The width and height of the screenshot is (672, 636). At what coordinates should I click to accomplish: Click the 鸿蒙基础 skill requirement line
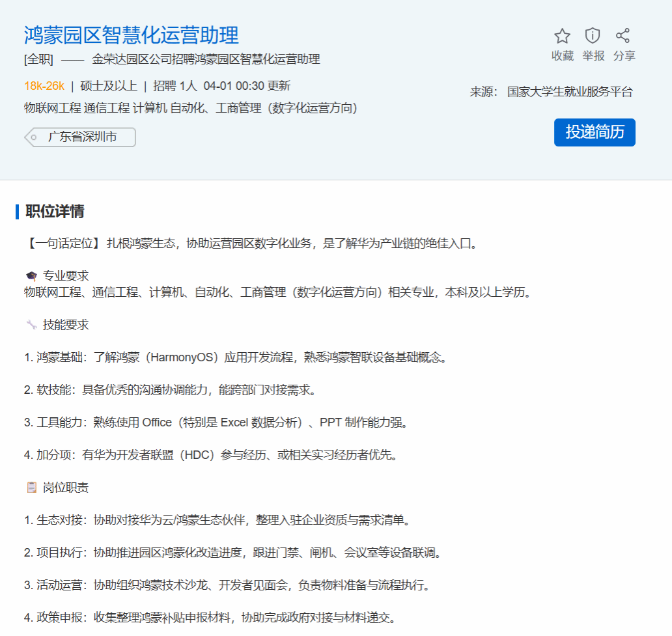pos(236,357)
